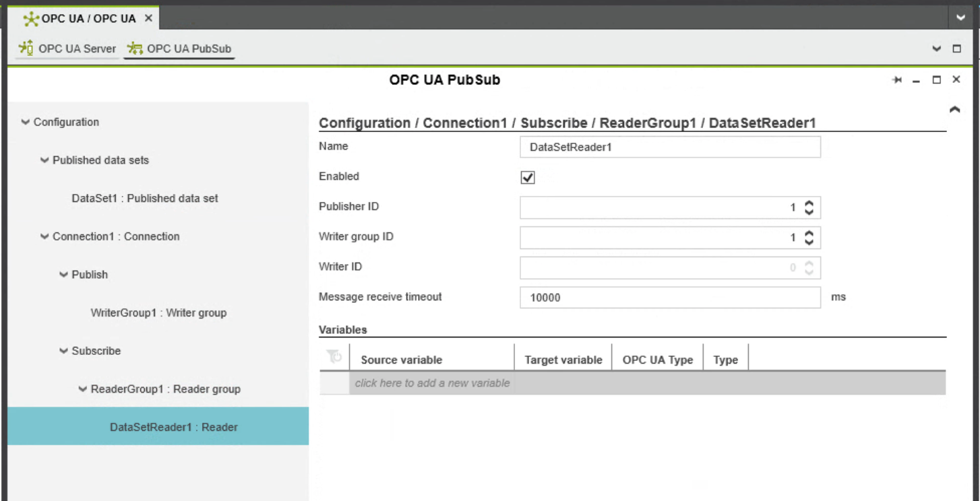This screenshot has width=980, height=501.
Task: Uncheck the Enabled checkbox
Action: pyautogui.click(x=528, y=177)
